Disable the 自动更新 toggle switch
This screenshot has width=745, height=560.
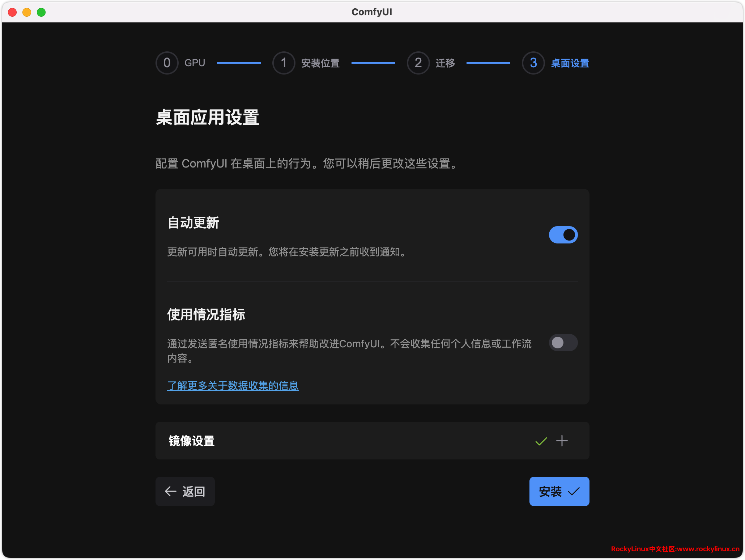(563, 235)
